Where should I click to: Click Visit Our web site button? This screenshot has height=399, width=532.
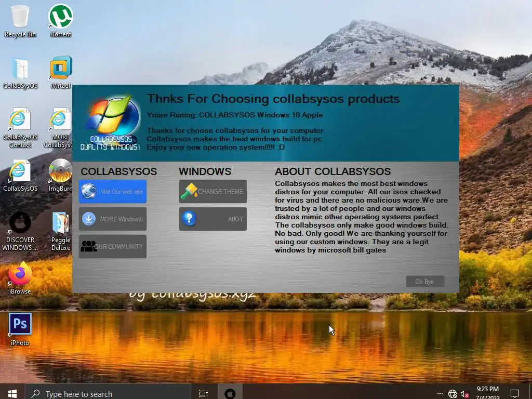pos(113,191)
